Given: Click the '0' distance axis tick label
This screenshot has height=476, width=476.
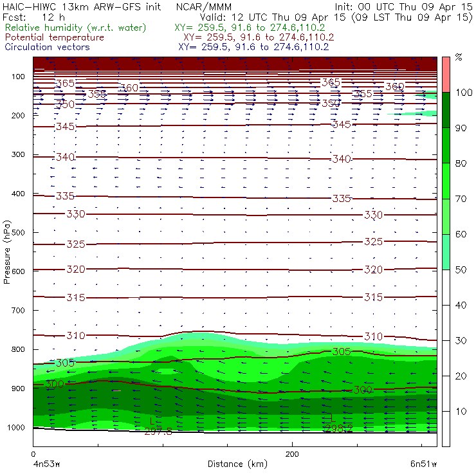Looking at the screenshot, I should click(33, 454).
